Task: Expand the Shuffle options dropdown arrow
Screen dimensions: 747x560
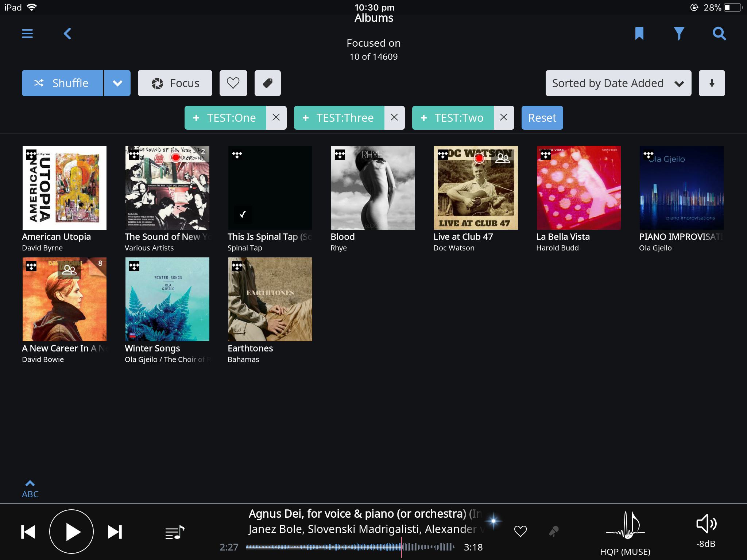Action: [x=117, y=83]
